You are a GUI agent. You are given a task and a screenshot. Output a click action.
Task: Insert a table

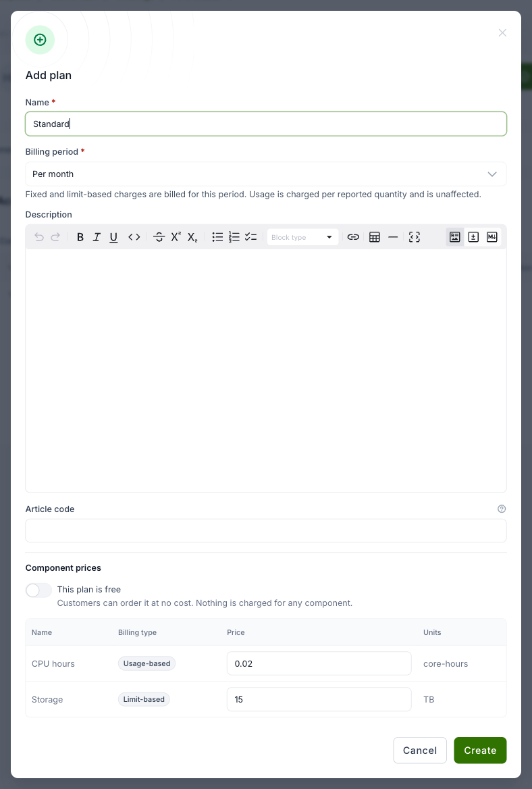click(375, 237)
